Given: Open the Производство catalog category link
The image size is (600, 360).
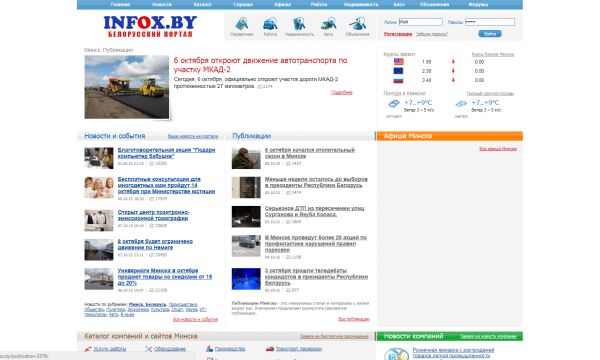Looking at the screenshot, I should [x=230, y=349].
